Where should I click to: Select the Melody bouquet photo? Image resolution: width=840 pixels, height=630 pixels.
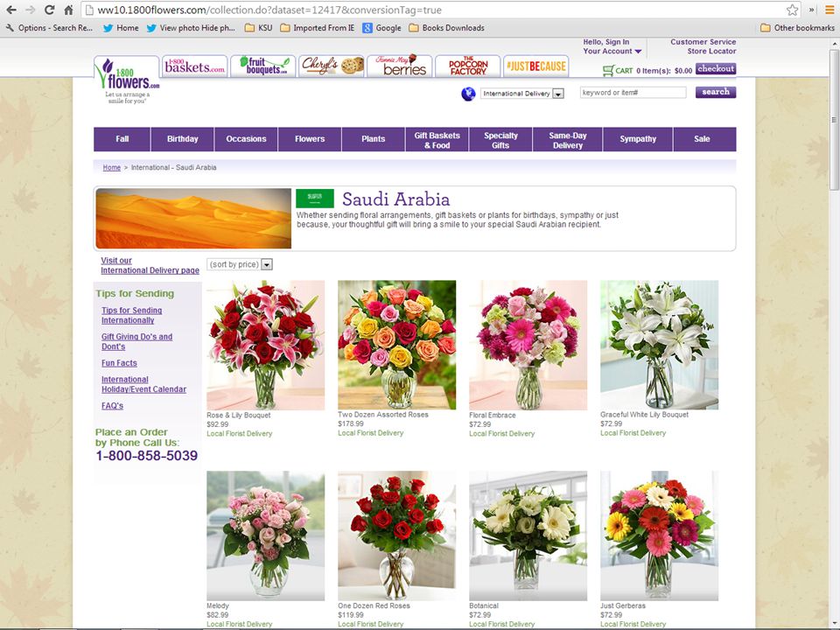(266, 535)
